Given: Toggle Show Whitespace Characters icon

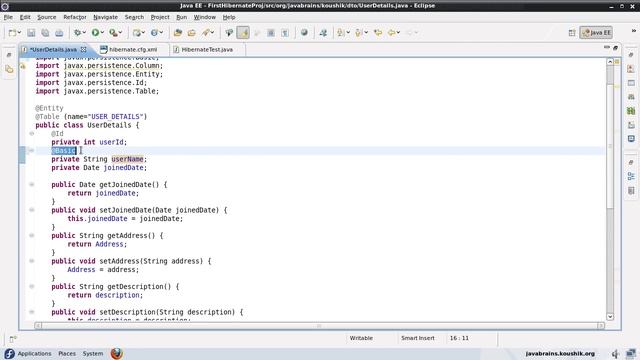Looking at the screenshot, I should (x=285, y=33).
